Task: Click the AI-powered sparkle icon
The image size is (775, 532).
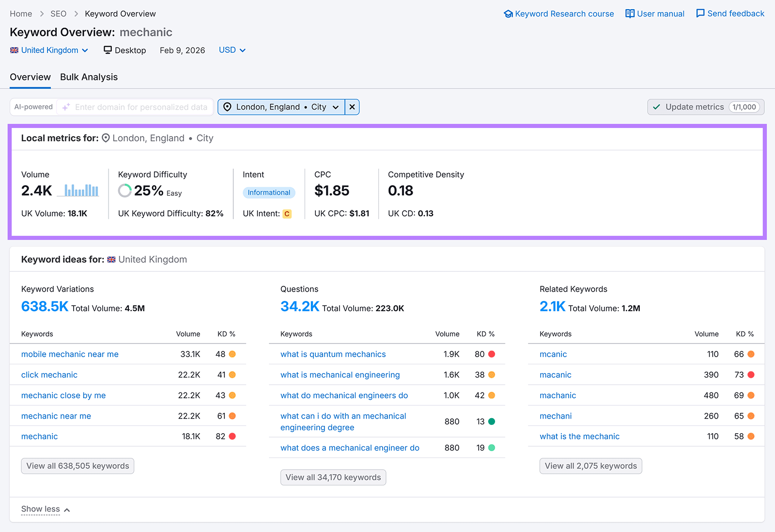Action: point(65,107)
